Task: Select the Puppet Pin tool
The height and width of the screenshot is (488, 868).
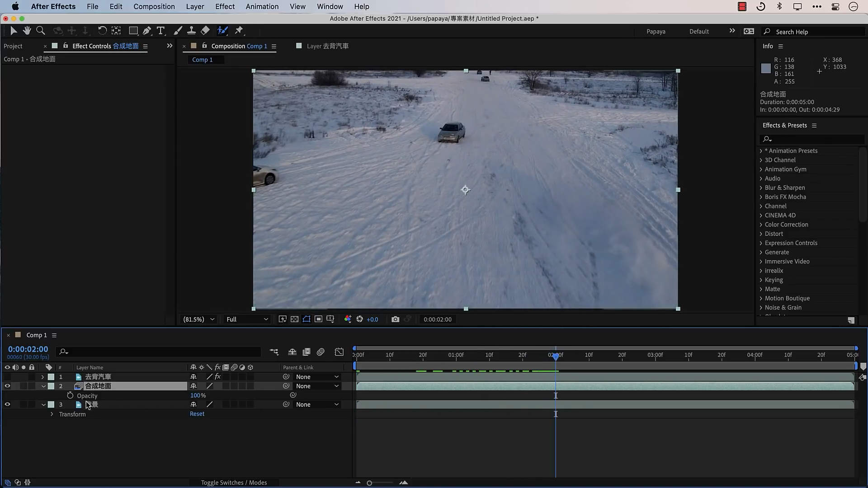Action: click(x=239, y=31)
